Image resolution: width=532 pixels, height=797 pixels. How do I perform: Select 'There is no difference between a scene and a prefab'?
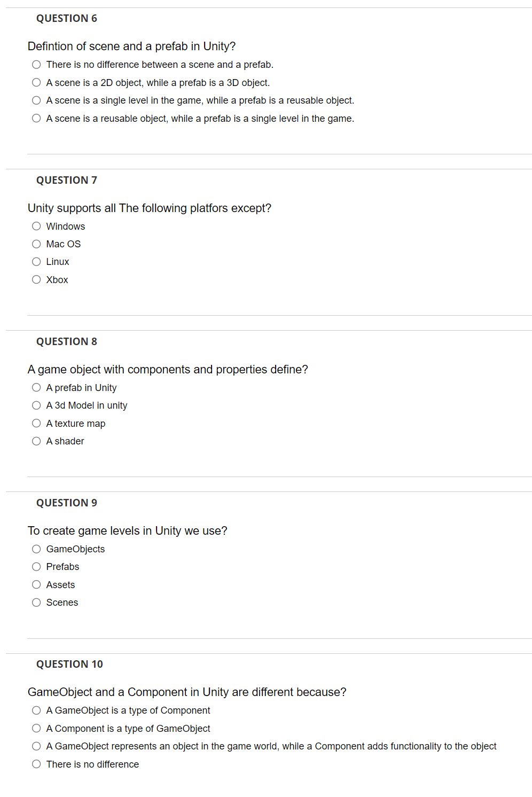(x=36, y=64)
